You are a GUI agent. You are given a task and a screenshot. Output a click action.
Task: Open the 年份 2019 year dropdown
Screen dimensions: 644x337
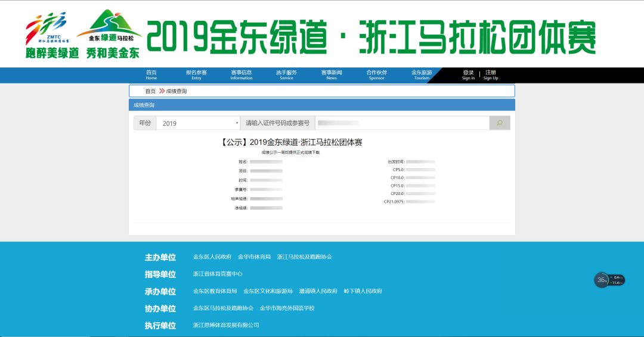click(x=199, y=123)
